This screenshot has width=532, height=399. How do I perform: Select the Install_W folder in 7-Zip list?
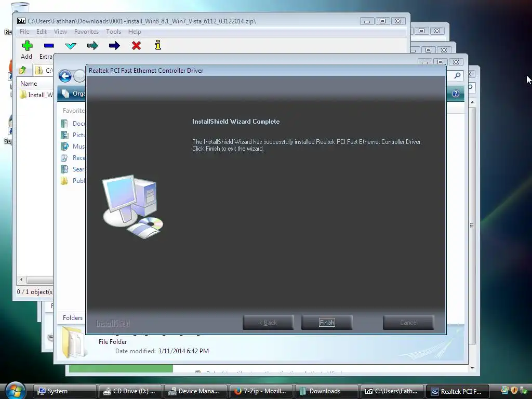coord(36,95)
